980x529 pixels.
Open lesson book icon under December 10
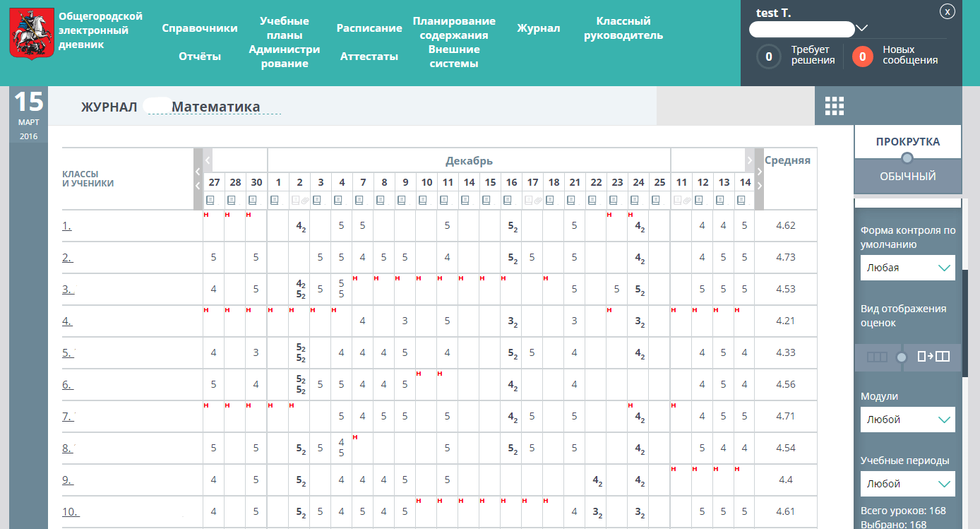(x=423, y=201)
